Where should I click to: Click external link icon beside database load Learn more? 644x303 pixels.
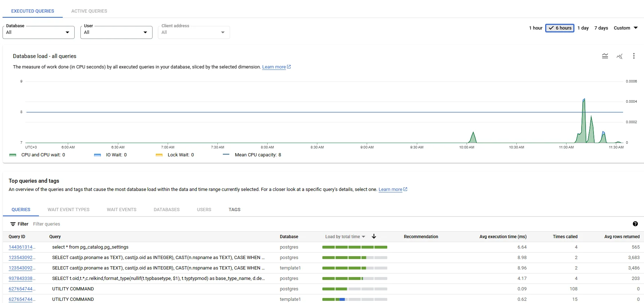(289, 67)
